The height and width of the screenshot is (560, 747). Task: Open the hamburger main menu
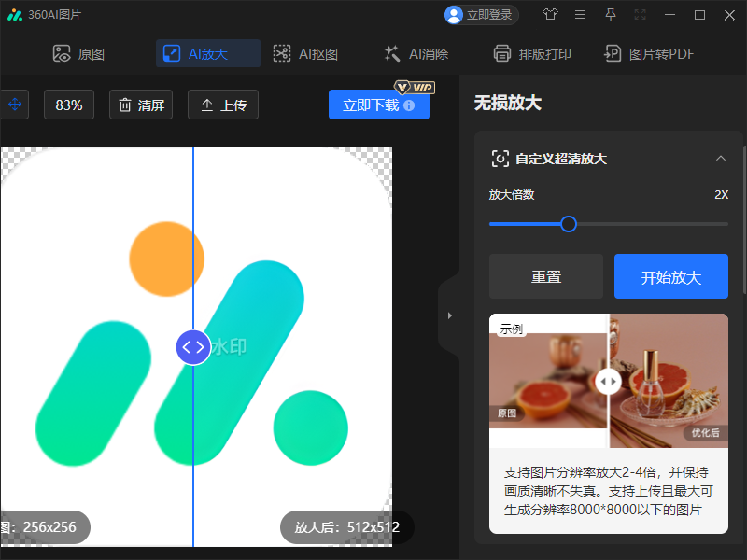click(580, 15)
